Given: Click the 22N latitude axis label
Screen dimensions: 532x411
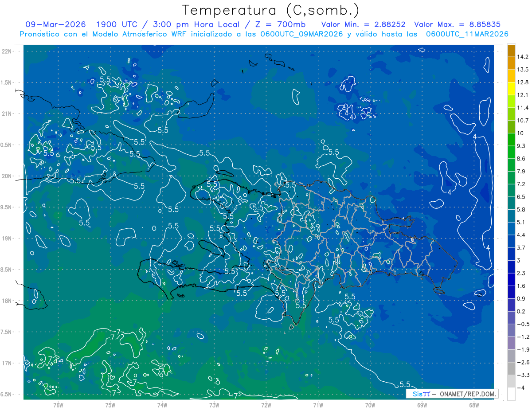Looking at the screenshot, I should pos(8,51).
